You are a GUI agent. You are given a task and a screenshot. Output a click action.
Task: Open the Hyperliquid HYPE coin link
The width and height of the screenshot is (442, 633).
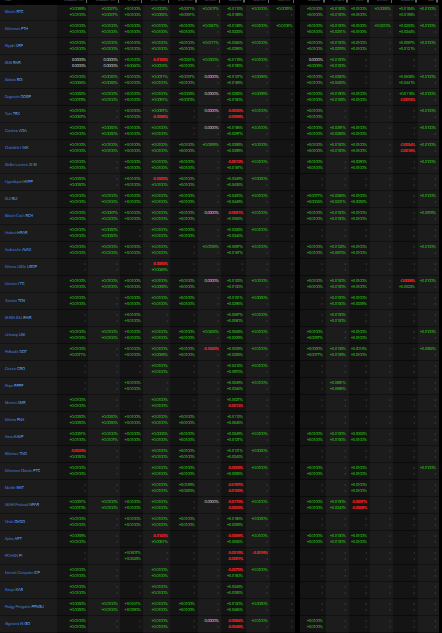click(x=19, y=182)
